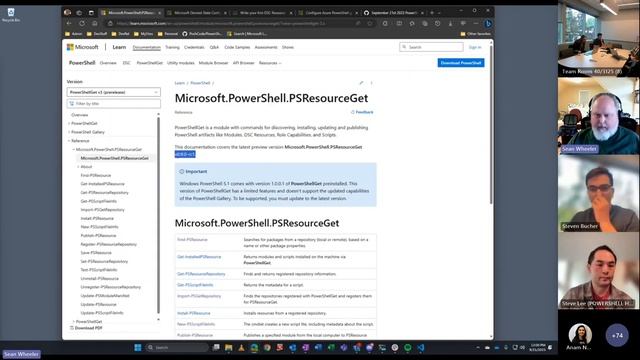
Task: Click PowerShell breadcrumb link
Action: (x=200, y=83)
